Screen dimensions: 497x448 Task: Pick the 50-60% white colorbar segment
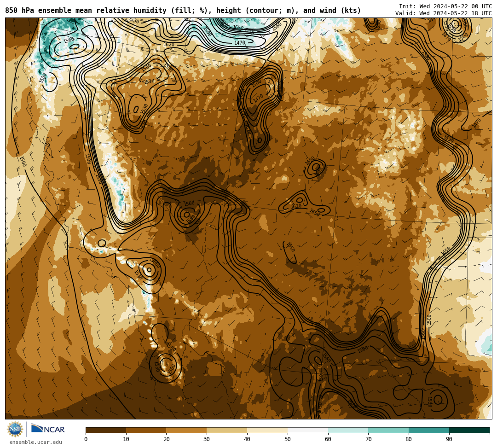pos(308,430)
